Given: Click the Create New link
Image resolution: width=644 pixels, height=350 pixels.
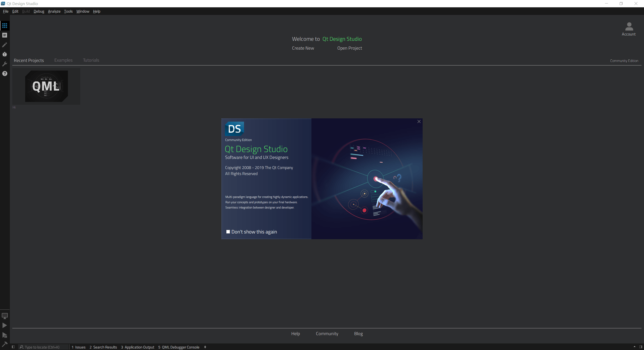Looking at the screenshot, I should point(303,48).
